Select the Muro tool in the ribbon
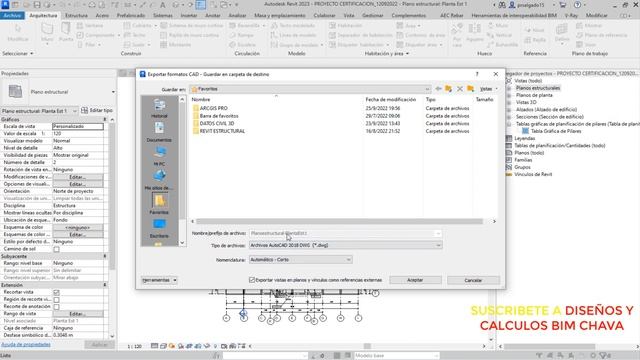640x360 pixels. pos(47,33)
